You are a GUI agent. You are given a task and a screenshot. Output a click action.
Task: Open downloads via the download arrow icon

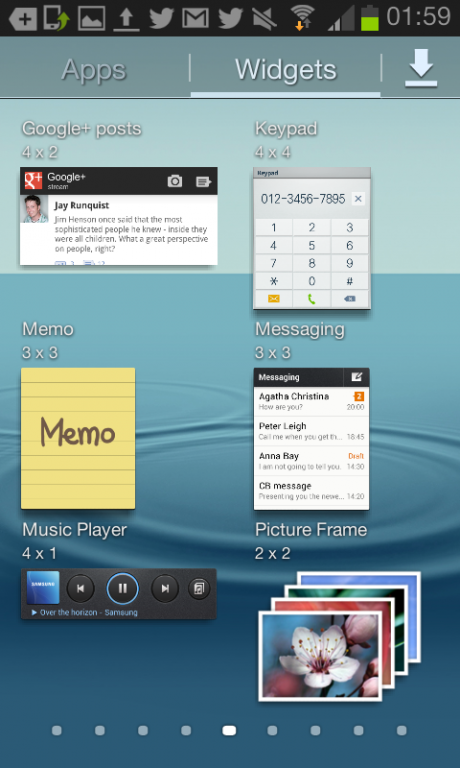(x=421, y=69)
